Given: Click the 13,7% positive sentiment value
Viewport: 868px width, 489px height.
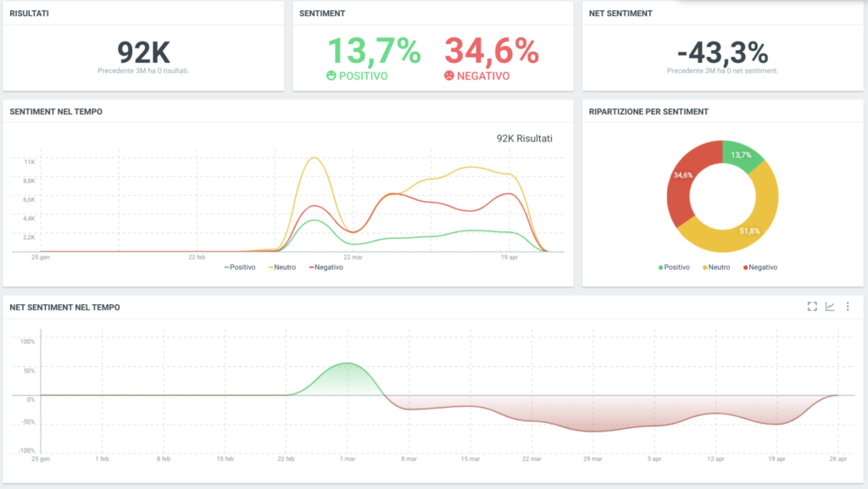Looking at the screenshot, I should [374, 51].
